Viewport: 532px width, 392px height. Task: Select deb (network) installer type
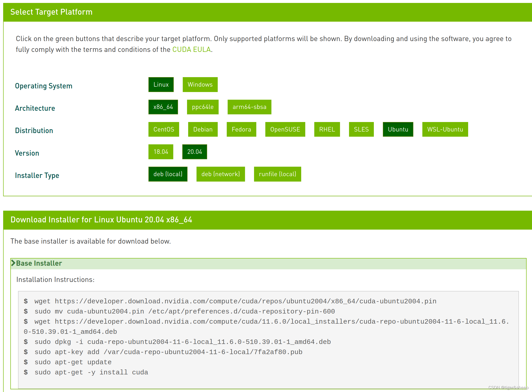coord(221,174)
